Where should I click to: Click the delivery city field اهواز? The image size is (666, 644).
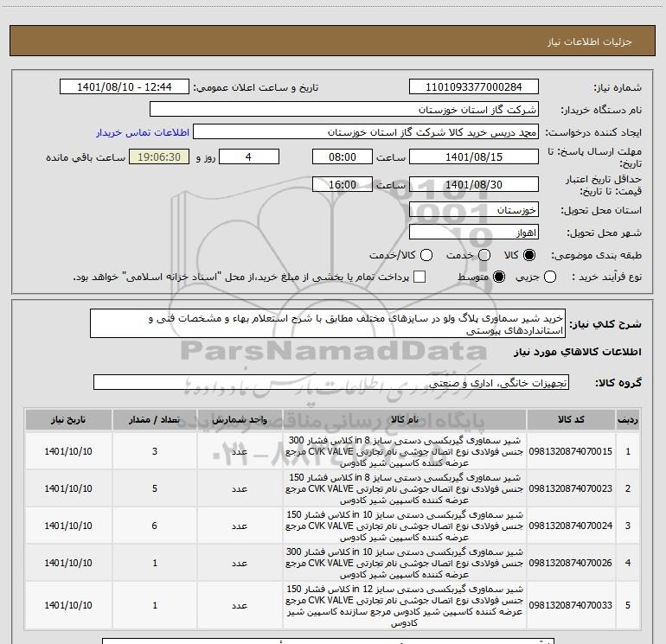[x=474, y=232]
